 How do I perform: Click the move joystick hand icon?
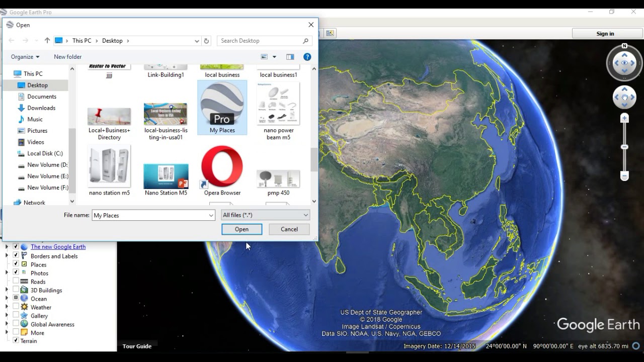pos(624,98)
